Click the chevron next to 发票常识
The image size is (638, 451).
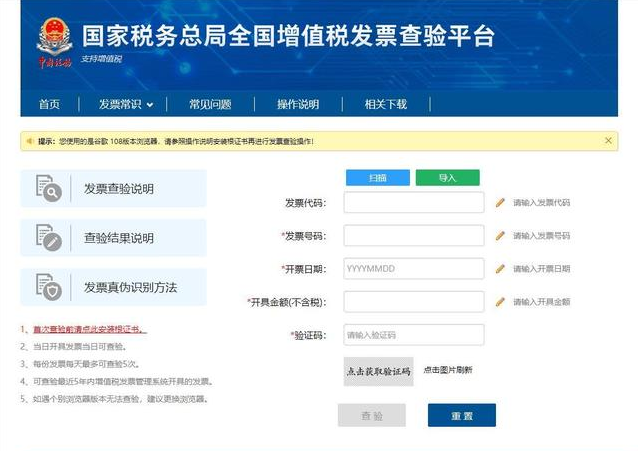point(150,105)
